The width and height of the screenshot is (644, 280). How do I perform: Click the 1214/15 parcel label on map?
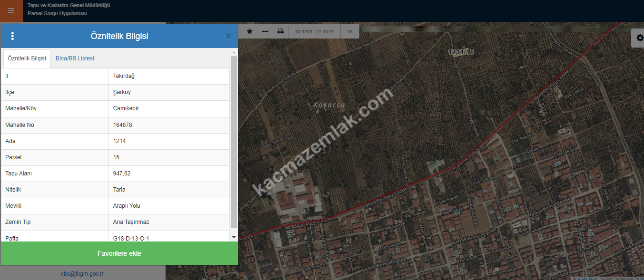click(x=461, y=51)
